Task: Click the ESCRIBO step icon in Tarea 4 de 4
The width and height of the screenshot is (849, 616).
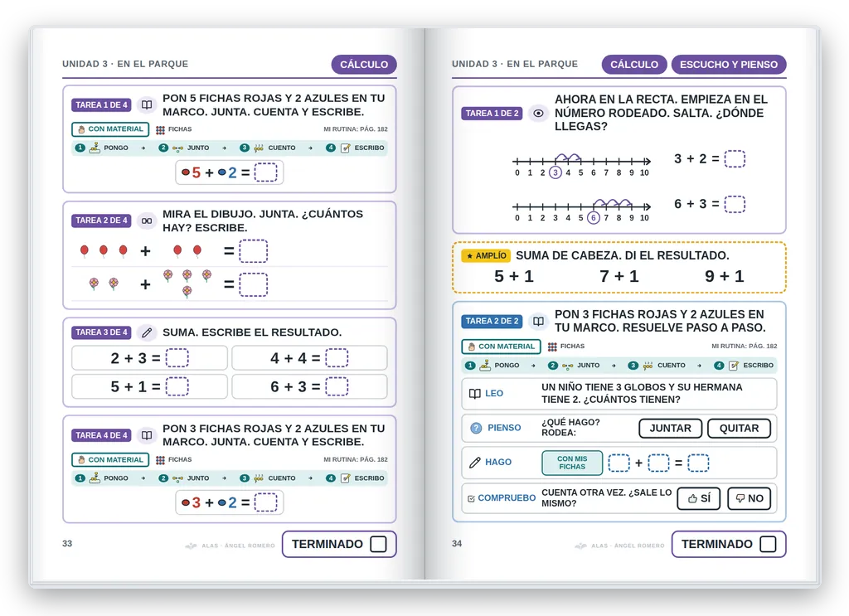Action: (x=346, y=478)
